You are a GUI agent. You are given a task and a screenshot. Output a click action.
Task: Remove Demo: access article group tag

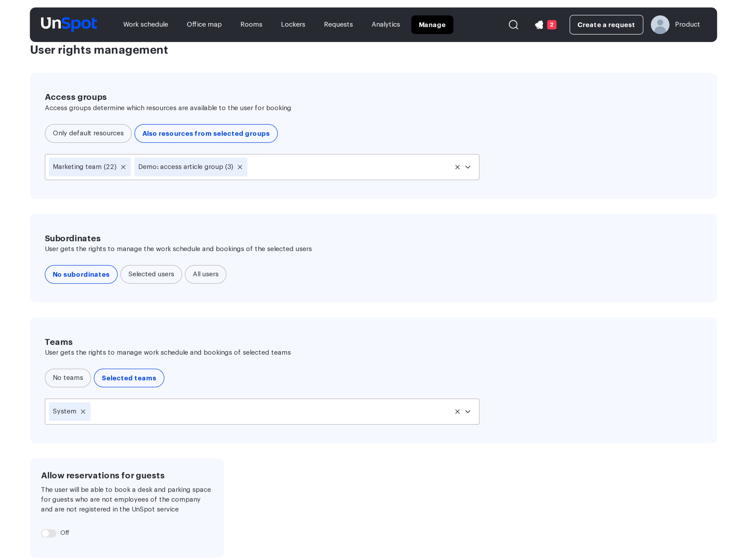click(x=240, y=167)
